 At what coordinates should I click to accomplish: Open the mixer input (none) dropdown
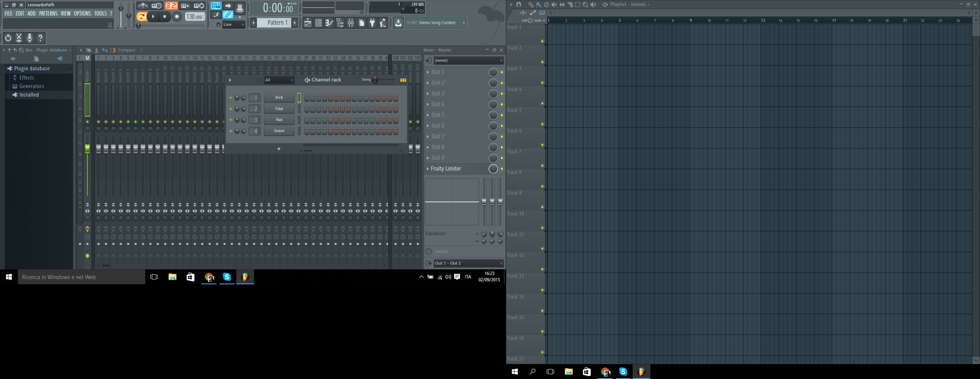click(x=468, y=60)
